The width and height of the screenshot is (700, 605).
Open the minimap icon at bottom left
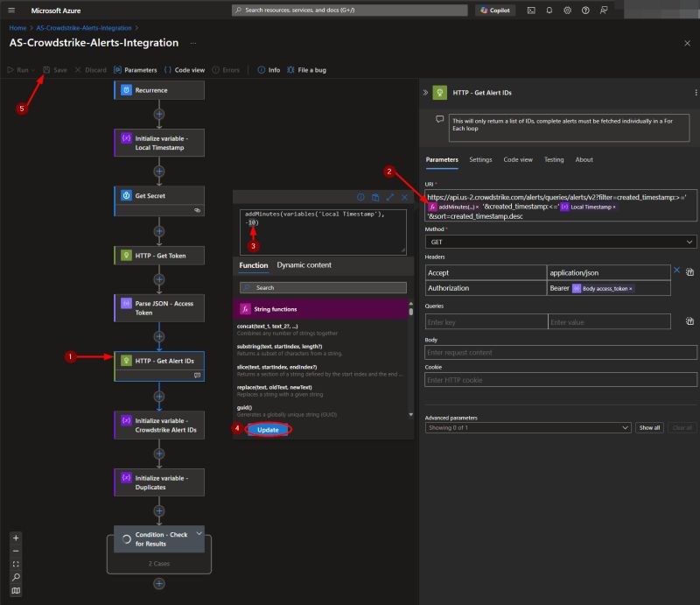pos(15,590)
